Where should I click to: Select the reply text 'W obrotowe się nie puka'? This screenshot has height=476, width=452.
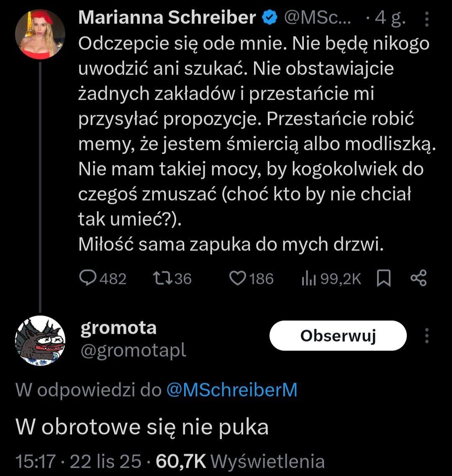click(x=142, y=427)
